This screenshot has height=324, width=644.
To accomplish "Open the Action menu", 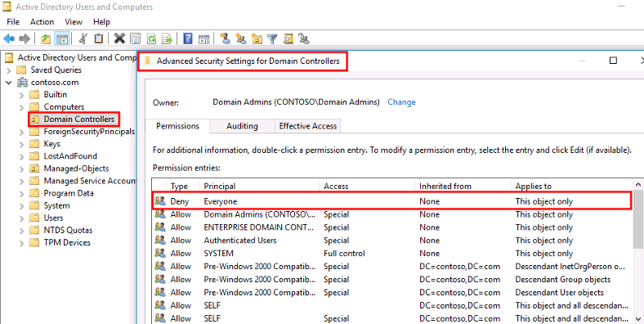I will click(42, 22).
